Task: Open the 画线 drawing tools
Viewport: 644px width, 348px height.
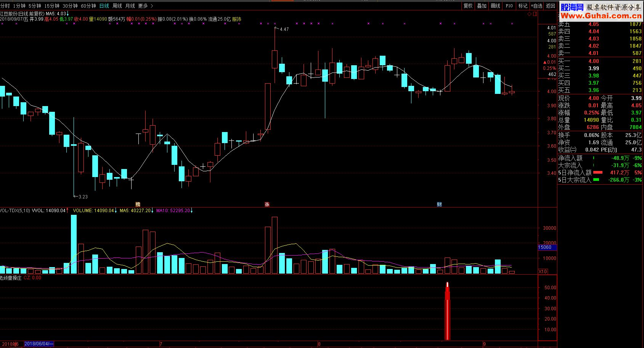Action: [495, 6]
